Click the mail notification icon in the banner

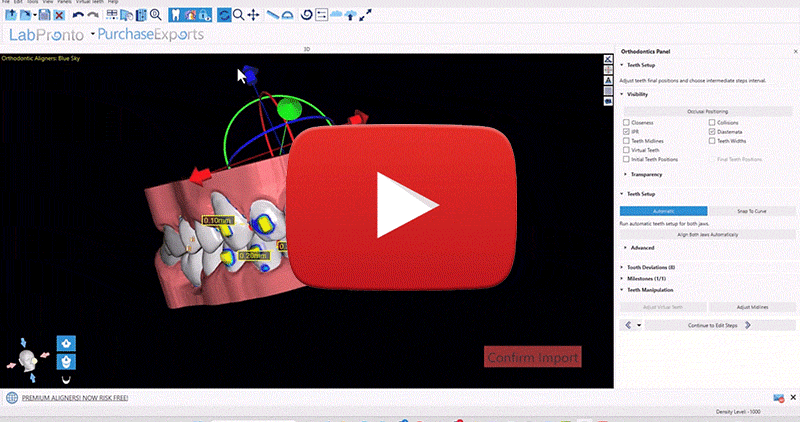click(778, 398)
